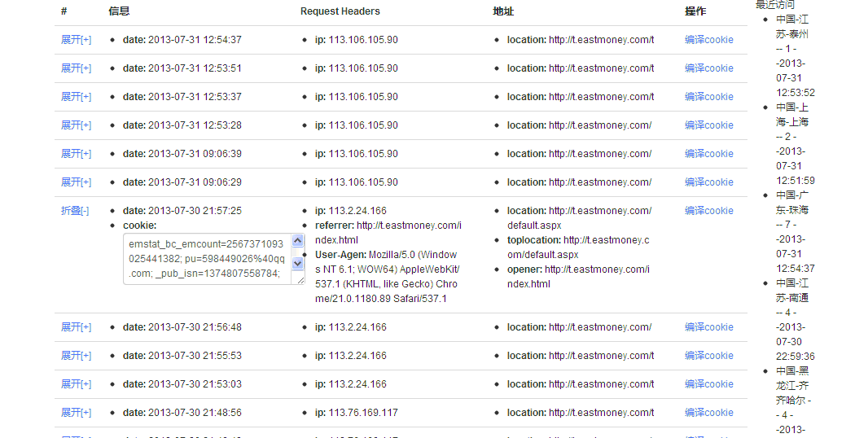Open 编译cookie for the 21:57:25 entry
This screenshot has width=868, height=438.
pos(708,211)
